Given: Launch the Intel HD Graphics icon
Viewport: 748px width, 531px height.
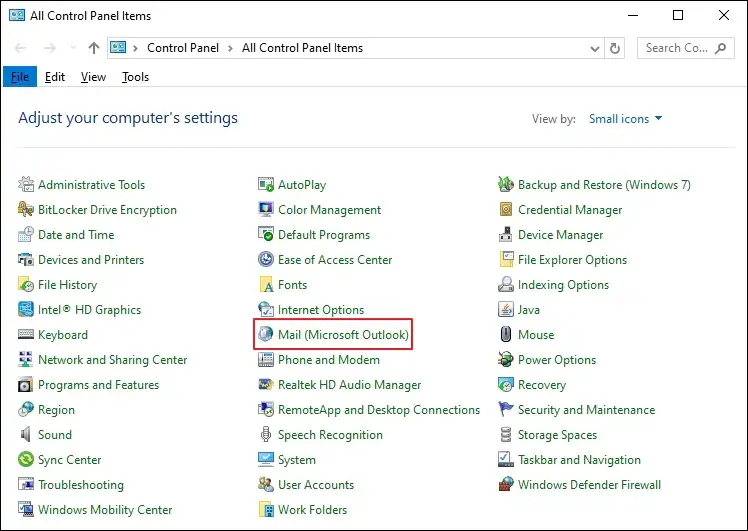Looking at the screenshot, I should (26, 309).
